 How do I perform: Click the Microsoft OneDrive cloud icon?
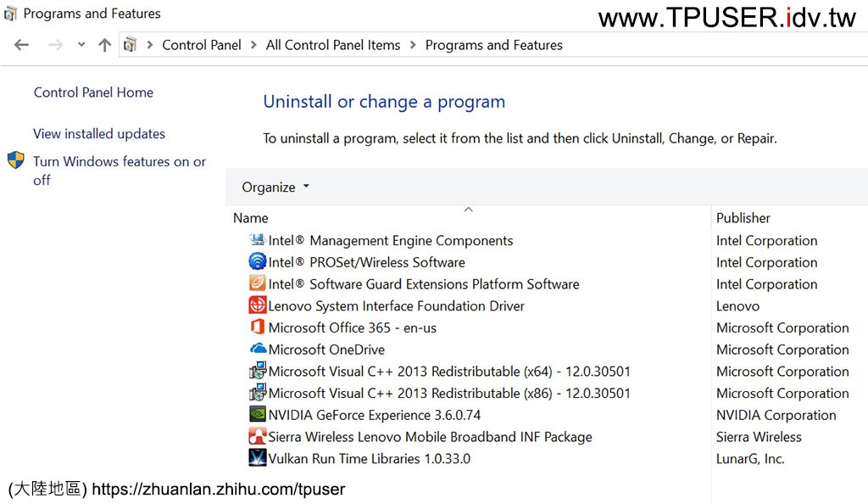(257, 350)
